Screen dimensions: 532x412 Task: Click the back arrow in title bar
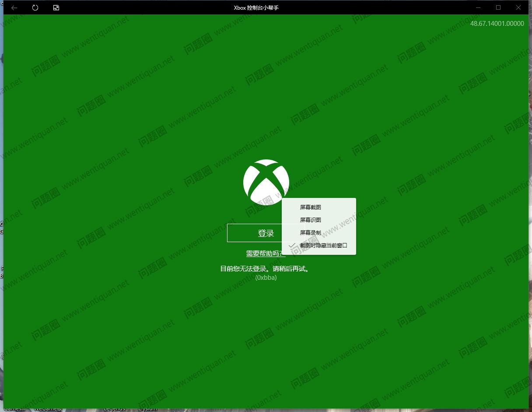coord(14,7)
